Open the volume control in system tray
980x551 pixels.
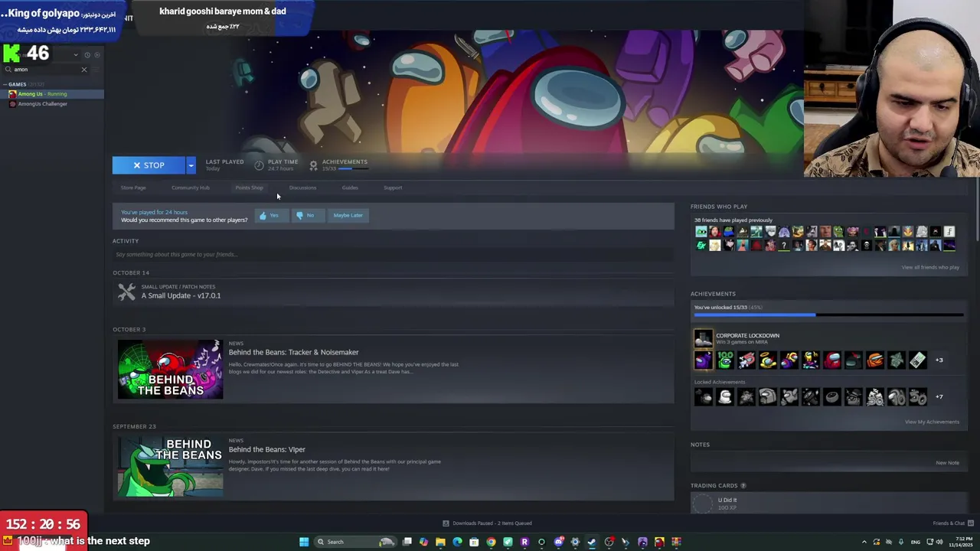(939, 542)
